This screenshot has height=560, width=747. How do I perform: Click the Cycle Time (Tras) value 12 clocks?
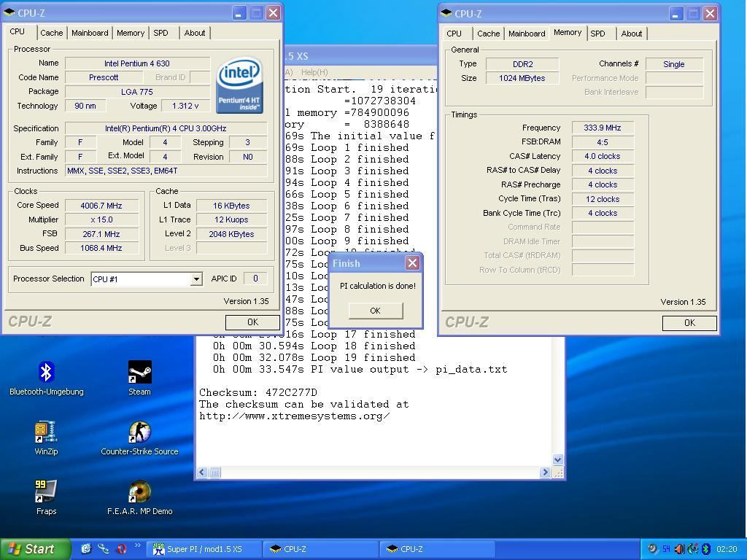tap(603, 199)
